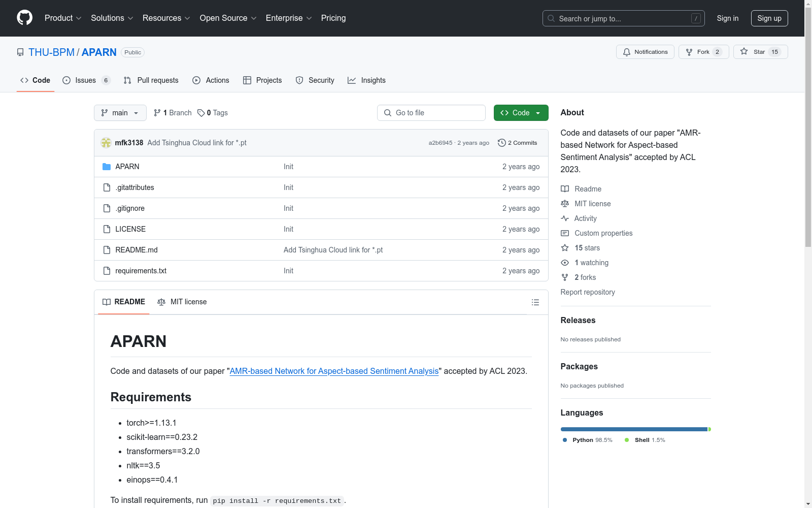
Task: Click Report repository link
Action: 588,292
